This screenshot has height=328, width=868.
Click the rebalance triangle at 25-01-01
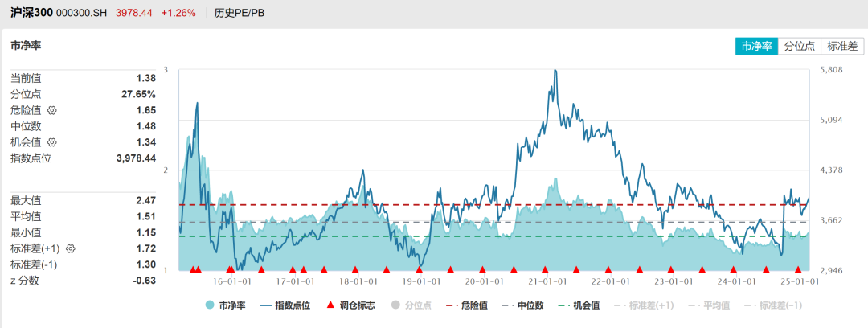pos(798,270)
